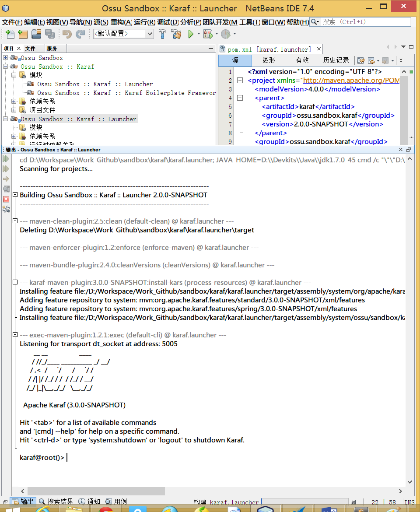
Task: Expand the Ossu Sandbox project node
Action: pyautogui.click(x=6, y=58)
